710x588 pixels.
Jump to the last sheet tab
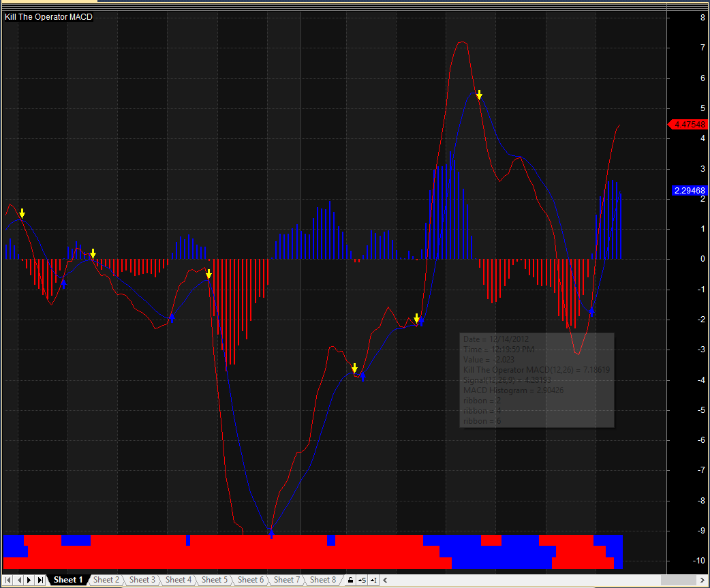pos(40,580)
